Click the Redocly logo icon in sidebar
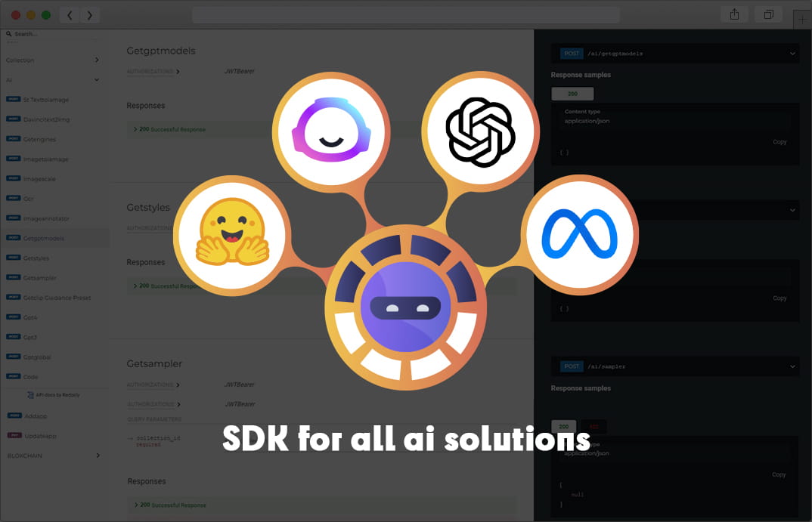Image resolution: width=812 pixels, height=522 pixels. click(x=30, y=395)
